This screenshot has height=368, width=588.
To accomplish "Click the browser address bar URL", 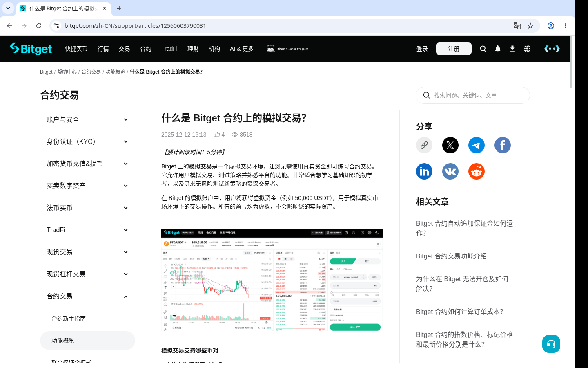I will pos(135,26).
